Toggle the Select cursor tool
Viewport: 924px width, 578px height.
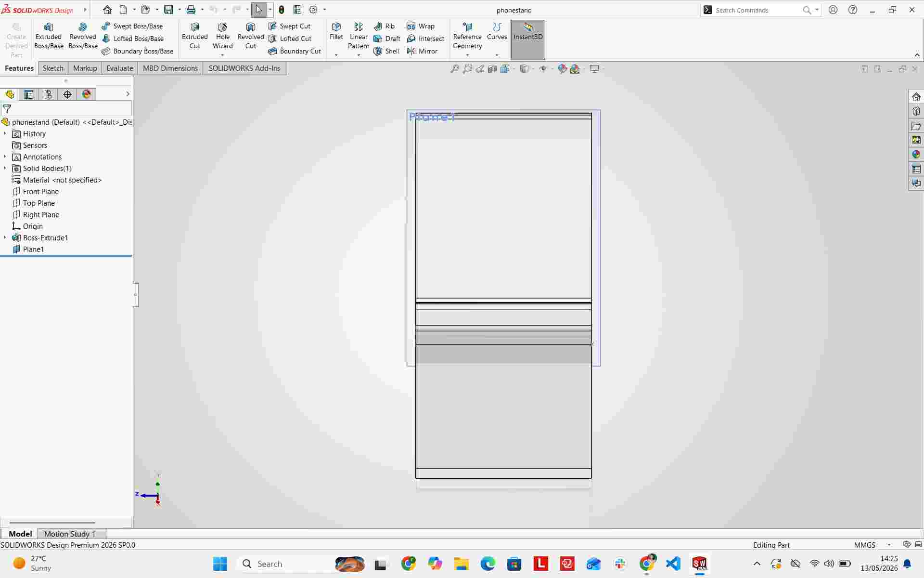tap(259, 10)
